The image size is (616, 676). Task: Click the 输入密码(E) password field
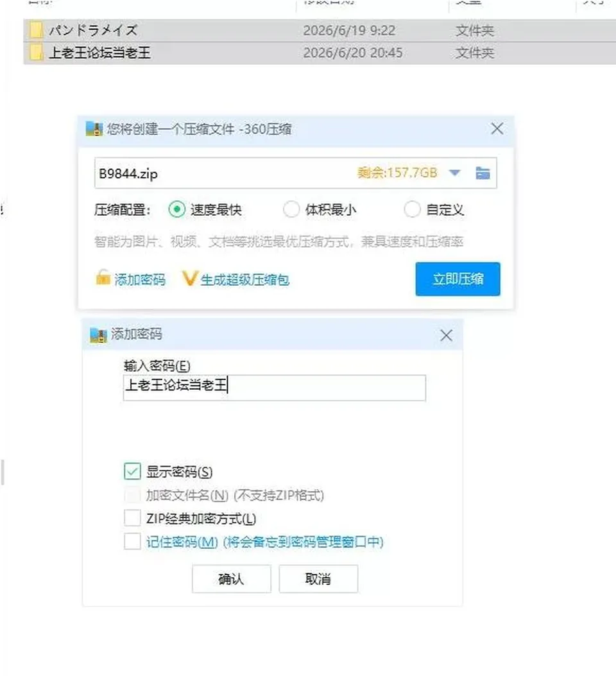pyautogui.click(x=275, y=388)
